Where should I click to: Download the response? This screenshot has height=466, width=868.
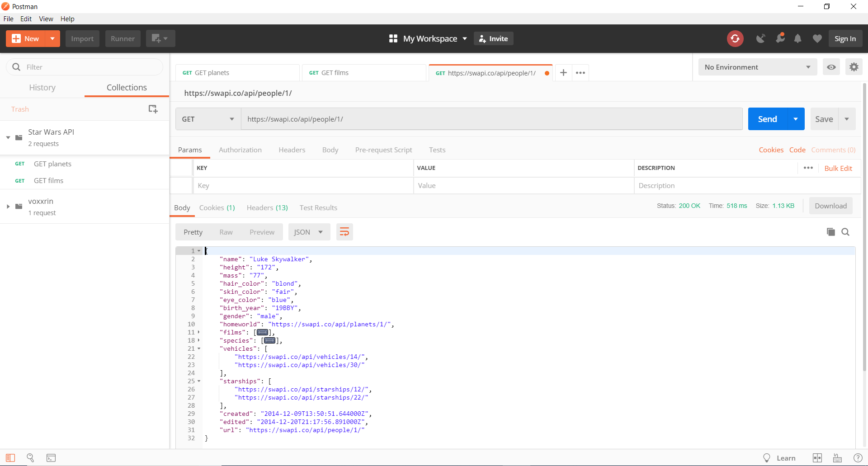(830, 206)
